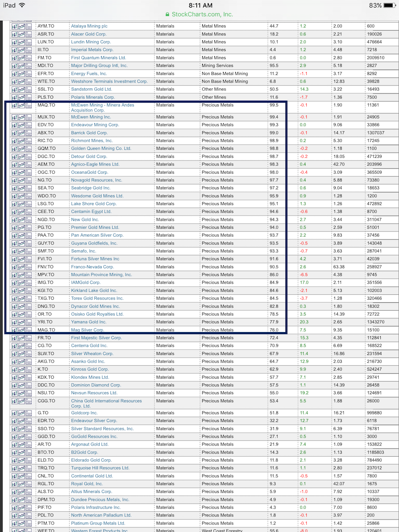Open SharpChart bar icon for WDO.TO
399x532 pixels.
coord(14,196)
